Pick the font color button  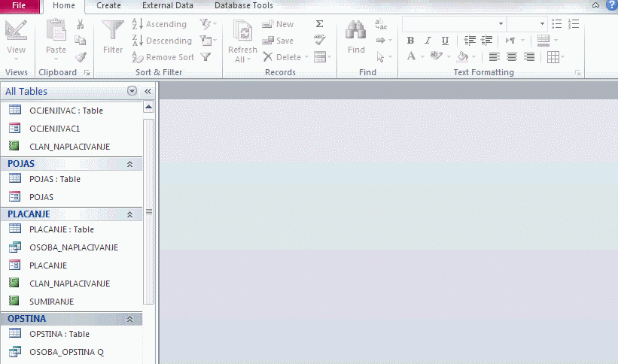click(x=411, y=57)
